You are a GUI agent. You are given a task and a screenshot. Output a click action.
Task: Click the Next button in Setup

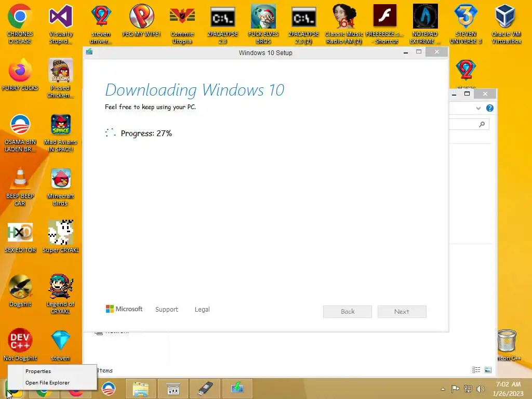pos(402,312)
